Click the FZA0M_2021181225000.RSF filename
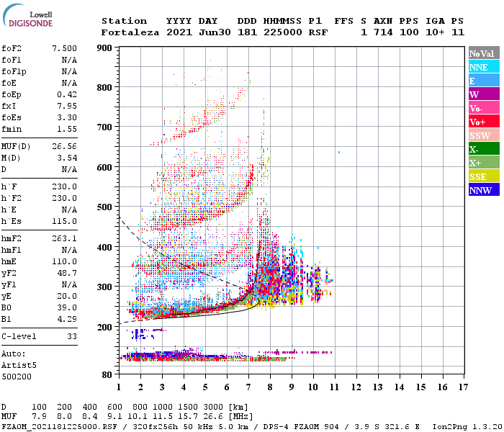 [x=59, y=427]
